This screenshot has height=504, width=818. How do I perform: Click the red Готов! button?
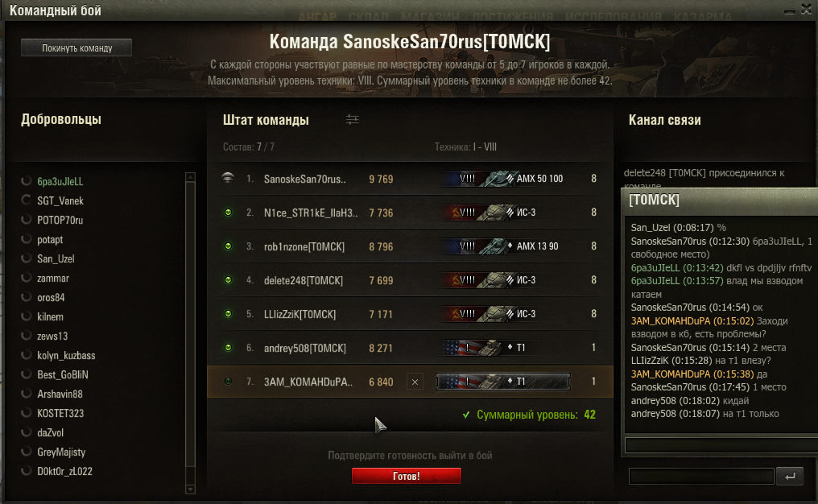(x=407, y=476)
